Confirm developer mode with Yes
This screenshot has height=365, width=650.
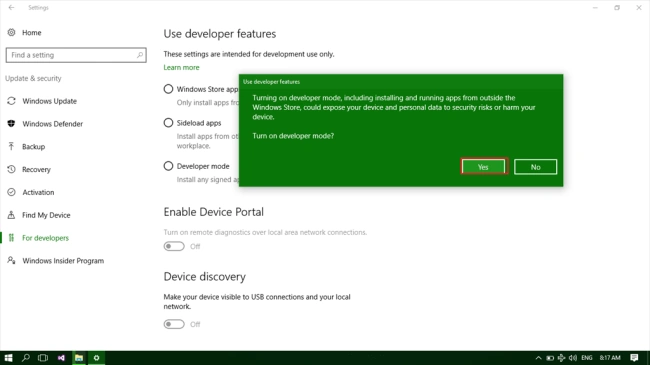[483, 167]
